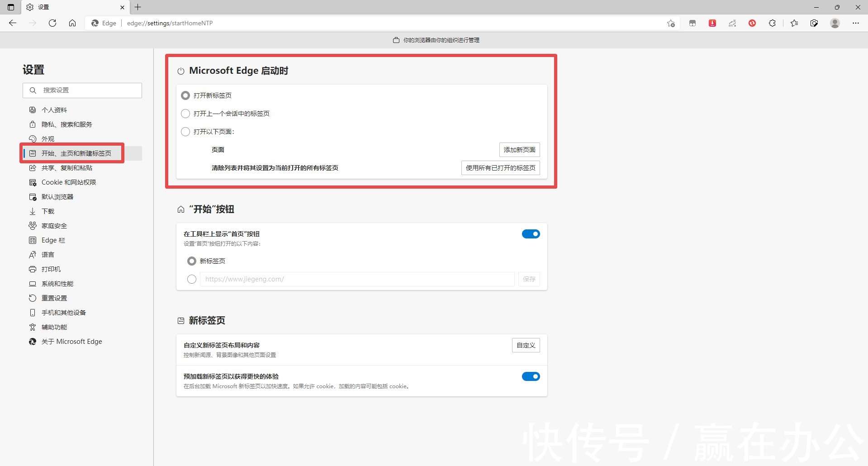Click 添加新页面 button
868x466 pixels.
click(520, 150)
